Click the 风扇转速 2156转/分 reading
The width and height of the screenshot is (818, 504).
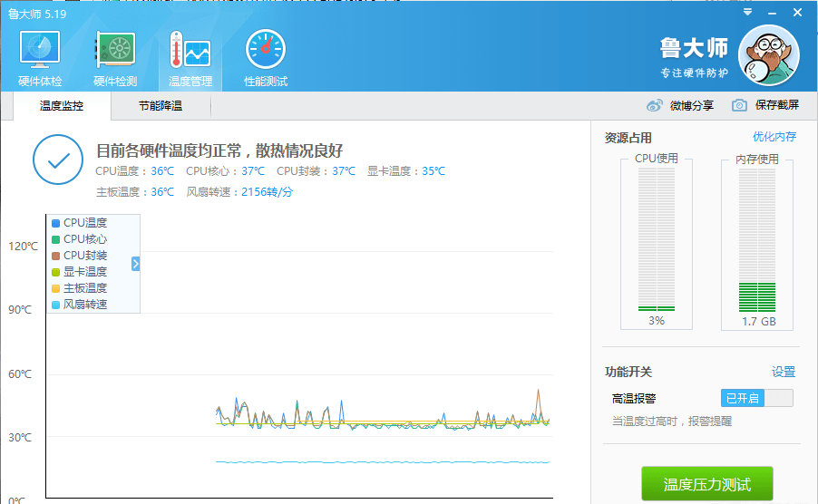[240, 192]
